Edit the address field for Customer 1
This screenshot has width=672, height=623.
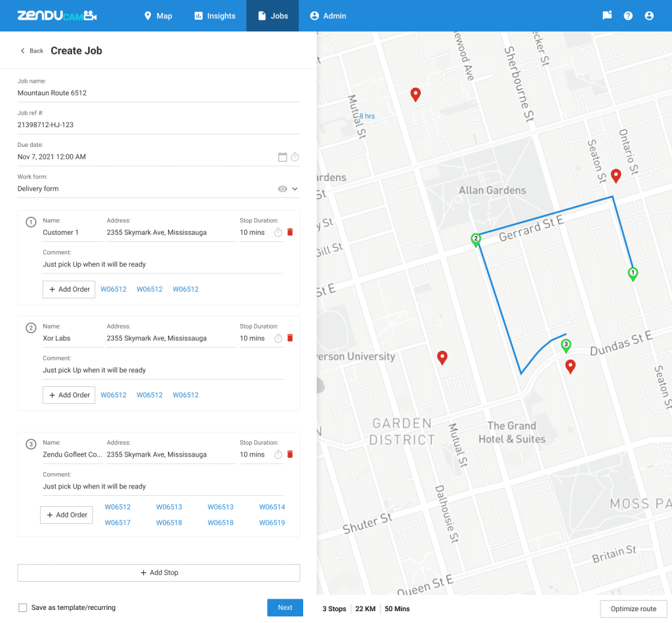tap(171, 233)
